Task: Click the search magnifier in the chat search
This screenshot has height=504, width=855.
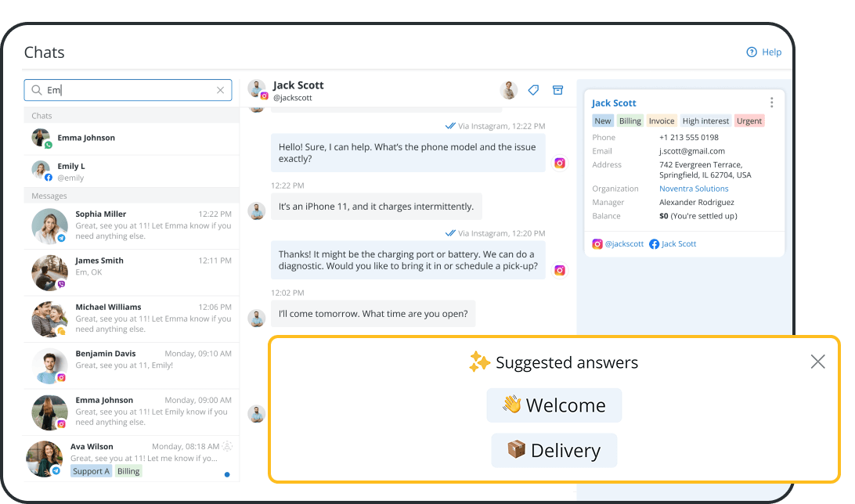Action: coord(37,89)
